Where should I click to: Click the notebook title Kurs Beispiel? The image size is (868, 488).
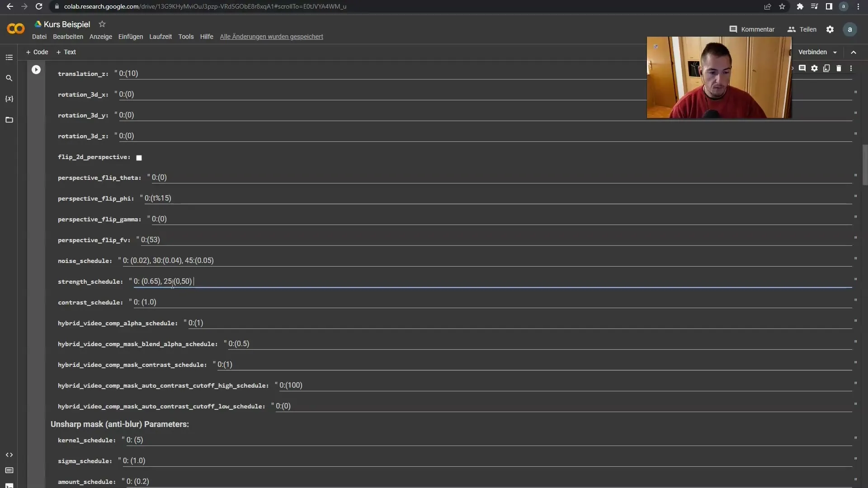pyautogui.click(x=67, y=24)
